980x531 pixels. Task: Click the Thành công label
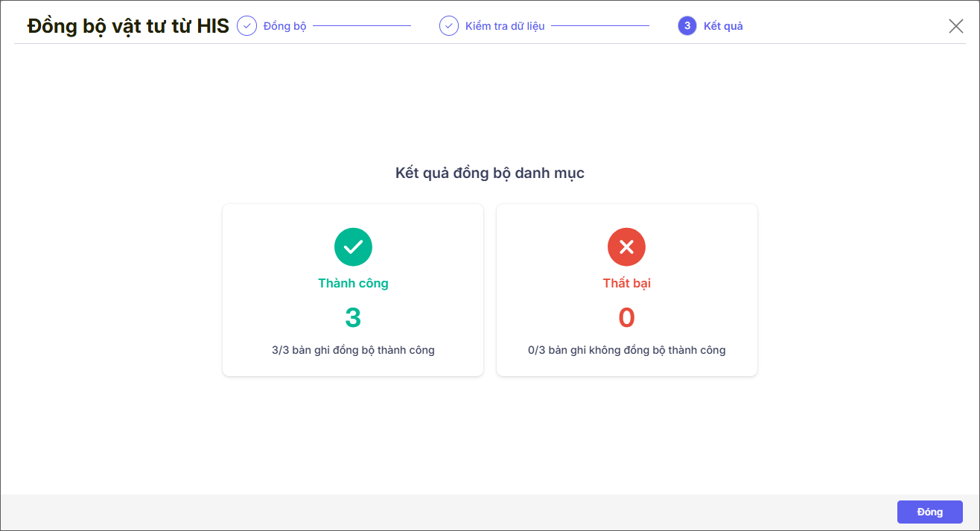coord(353,283)
